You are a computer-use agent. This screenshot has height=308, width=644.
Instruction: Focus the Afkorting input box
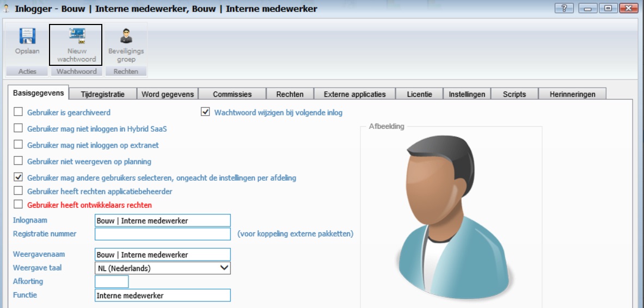(x=112, y=281)
